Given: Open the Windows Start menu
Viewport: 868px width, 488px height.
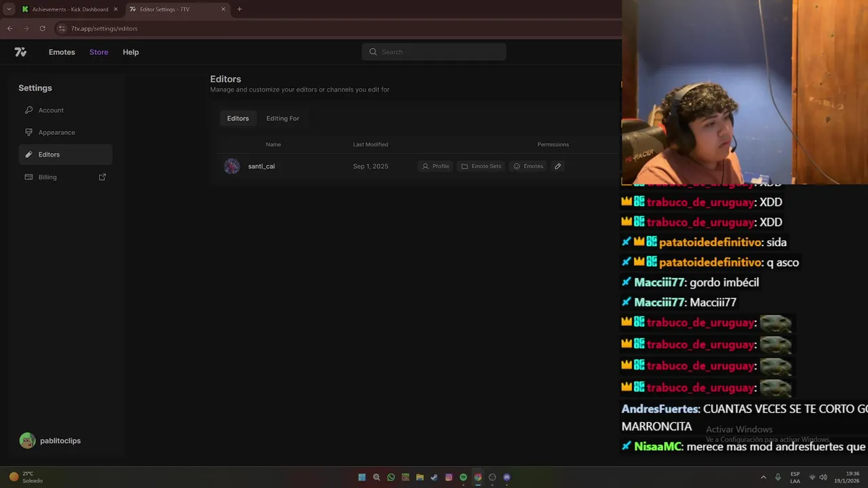Looking at the screenshot, I should pos(362,477).
